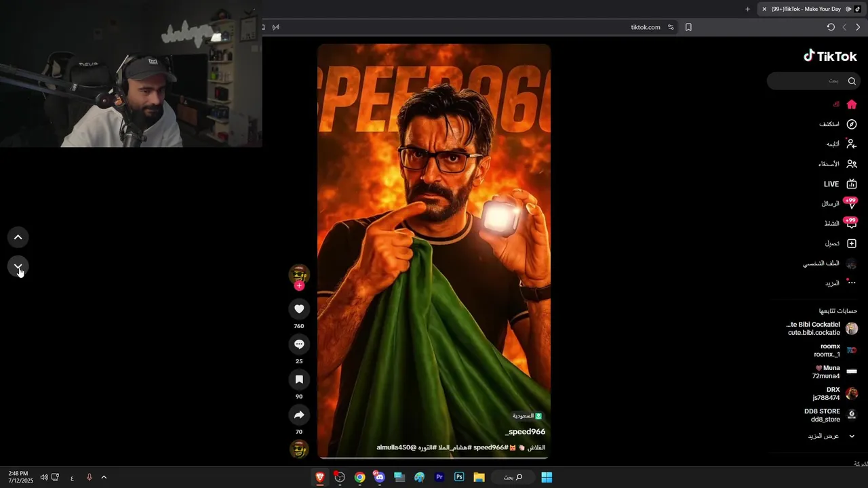Click the search magnifier icon in TikTok
The image size is (868, 488).
pos(852,81)
